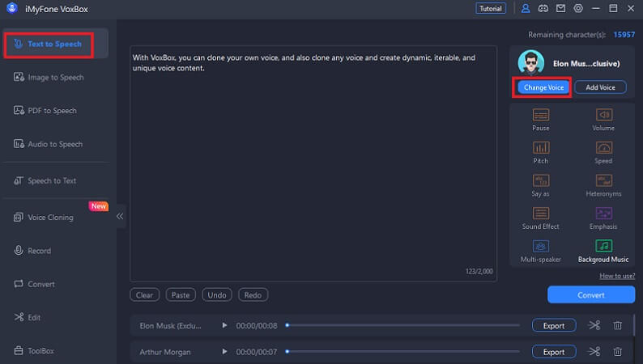Click the Add Voice button
Image resolution: width=643 pixels, height=364 pixels.
(600, 87)
